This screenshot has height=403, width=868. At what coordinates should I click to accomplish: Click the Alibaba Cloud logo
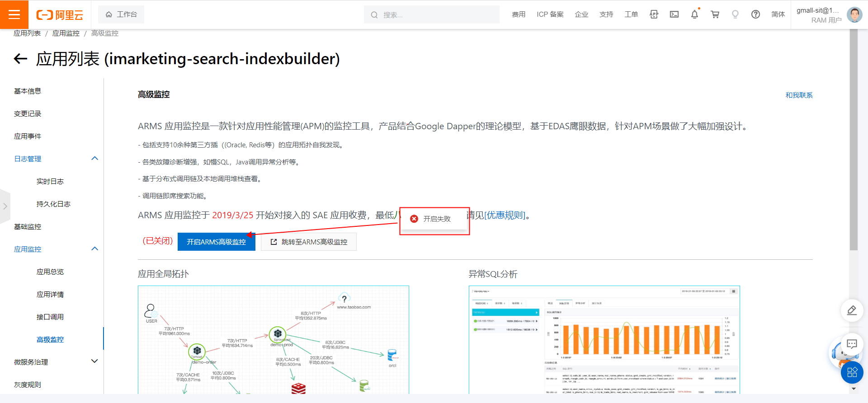60,15
